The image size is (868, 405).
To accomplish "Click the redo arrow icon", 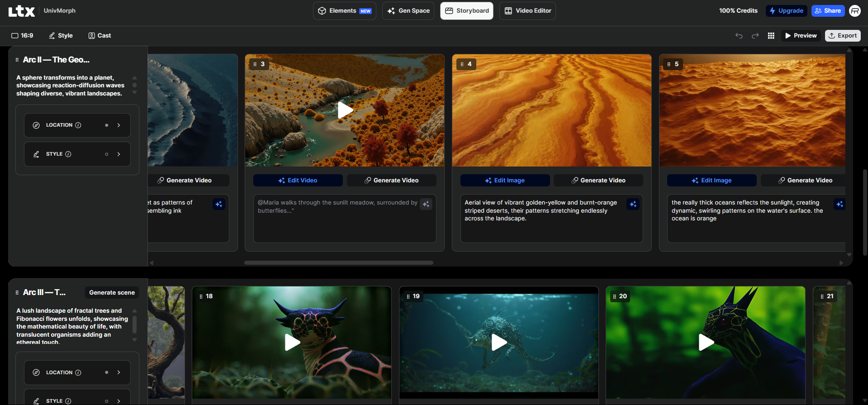I will 755,36.
